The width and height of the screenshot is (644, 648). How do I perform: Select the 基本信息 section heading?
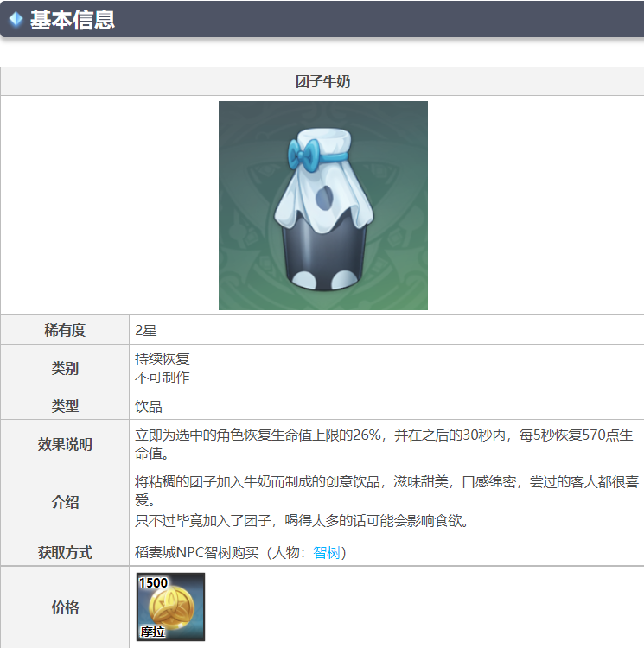tap(73, 19)
